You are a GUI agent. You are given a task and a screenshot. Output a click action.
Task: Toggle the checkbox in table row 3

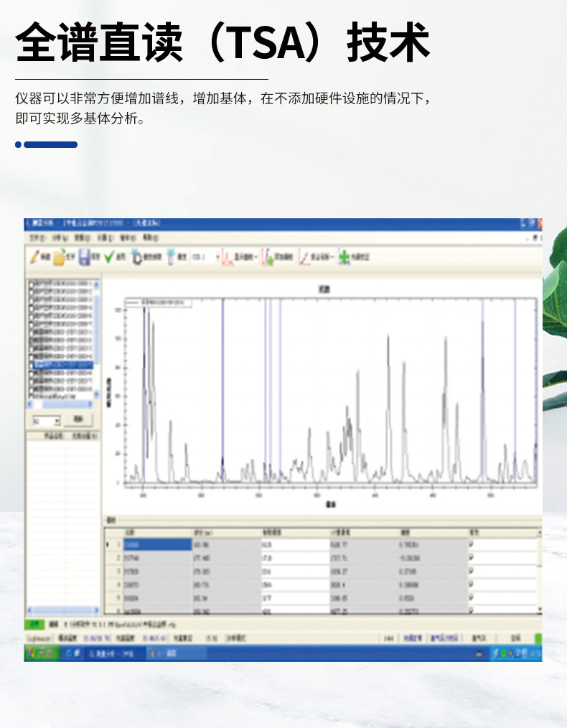[x=471, y=571]
